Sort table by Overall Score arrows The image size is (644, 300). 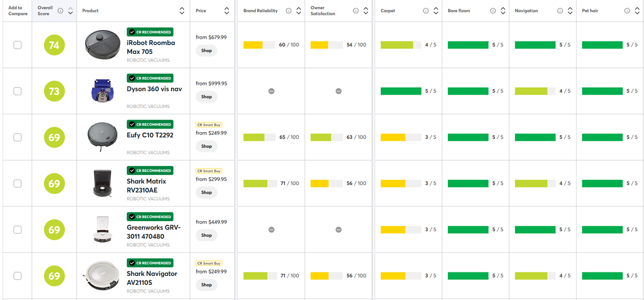click(x=70, y=11)
